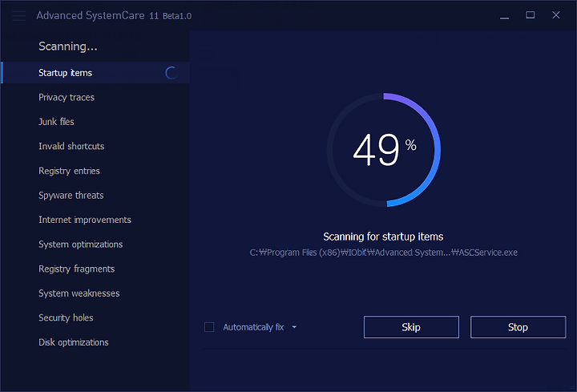The width and height of the screenshot is (577, 392).
Task: Click the 'Scanning for startup items' status text
Action: click(383, 236)
